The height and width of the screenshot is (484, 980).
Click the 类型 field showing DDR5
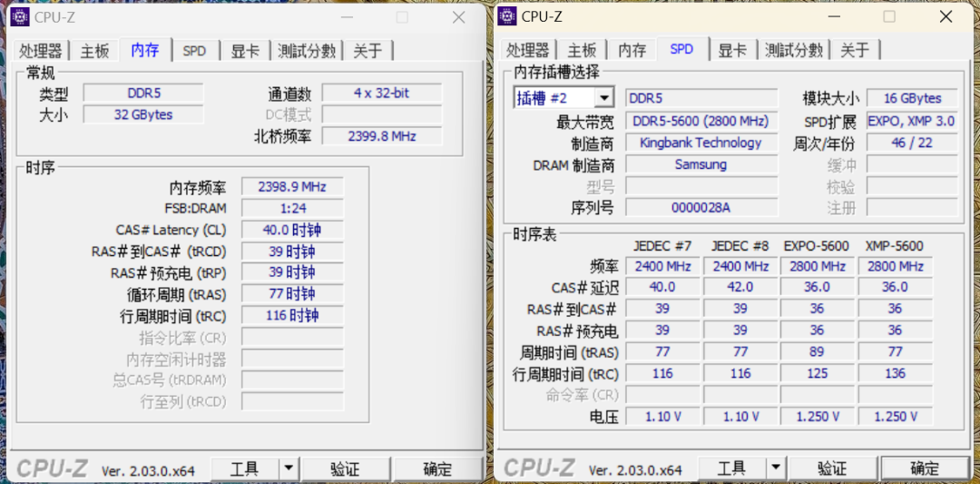click(143, 94)
